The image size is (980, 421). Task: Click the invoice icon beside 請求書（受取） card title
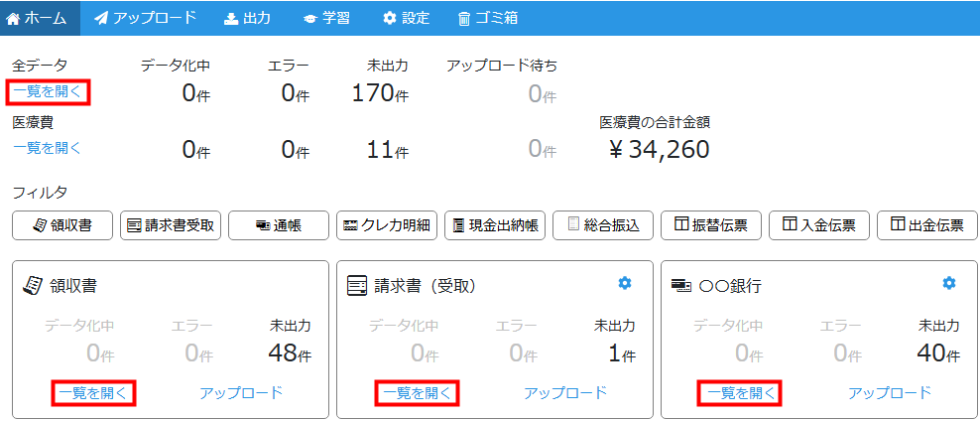tap(357, 286)
